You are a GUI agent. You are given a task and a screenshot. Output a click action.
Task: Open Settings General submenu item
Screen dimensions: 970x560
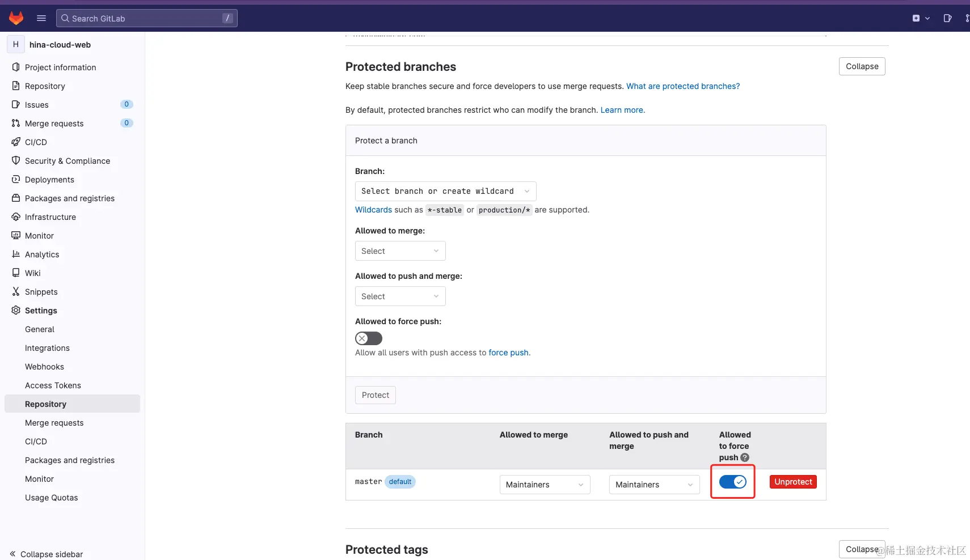40,329
